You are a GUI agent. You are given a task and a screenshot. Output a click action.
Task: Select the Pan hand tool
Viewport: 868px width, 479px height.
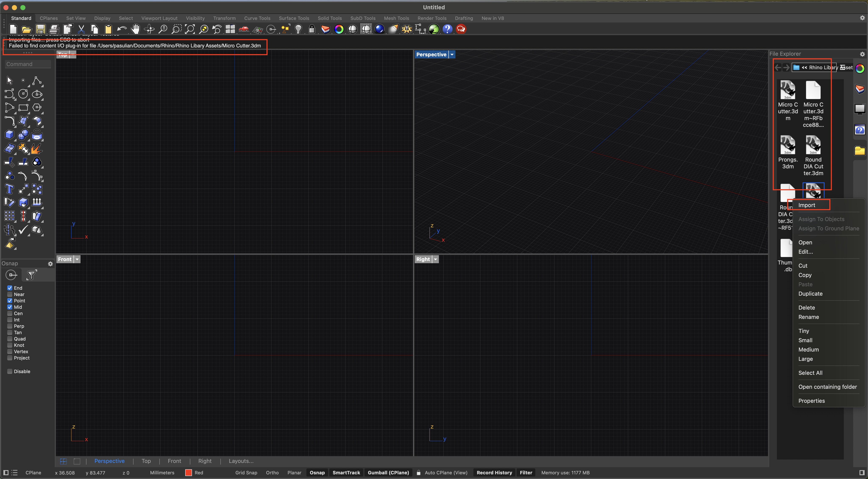[x=135, y=29]
